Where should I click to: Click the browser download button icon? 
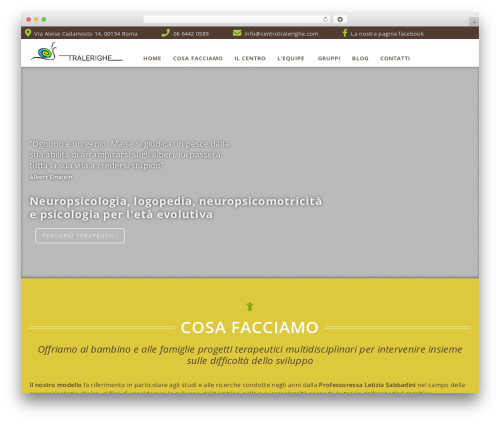[340, 19]
